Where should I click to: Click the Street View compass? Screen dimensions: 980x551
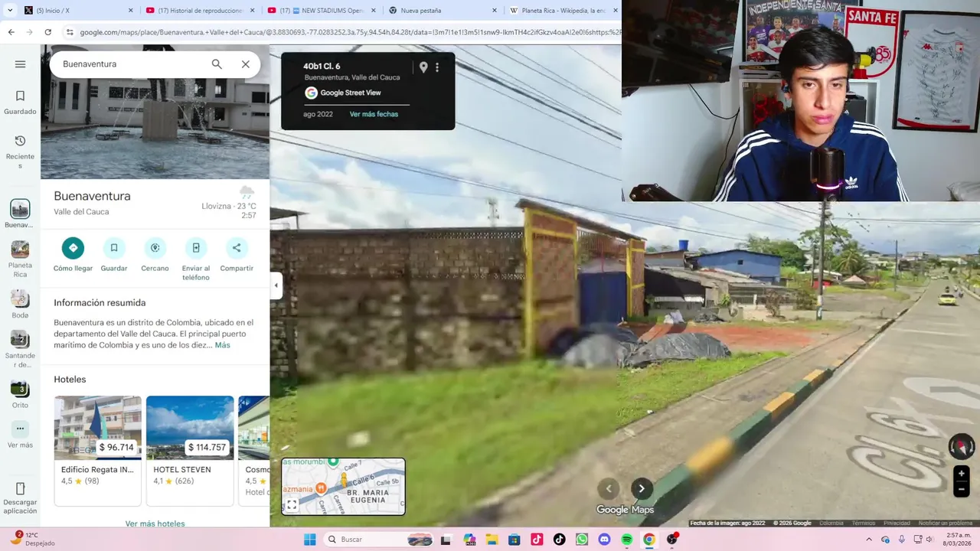click(x=962, y=446)
